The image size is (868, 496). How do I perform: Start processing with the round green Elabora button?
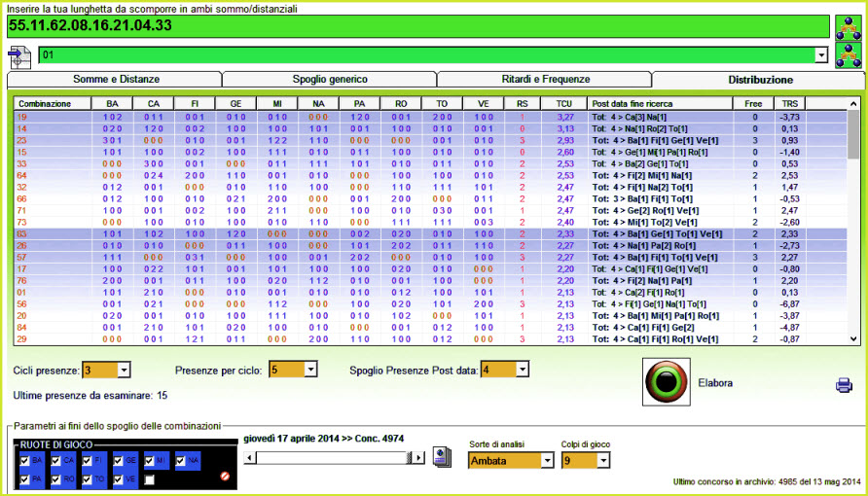(x=666, y=382)
